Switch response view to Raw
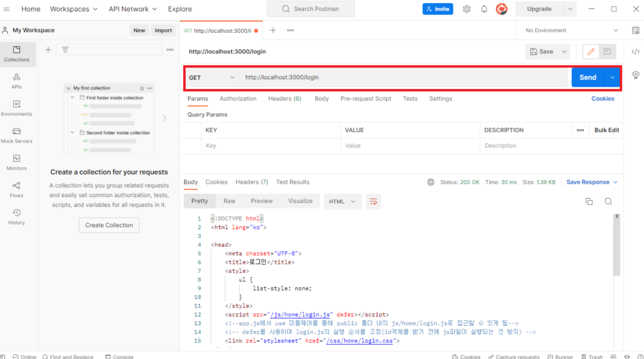The height and width of the screenshot is (359, 644). 229,201
